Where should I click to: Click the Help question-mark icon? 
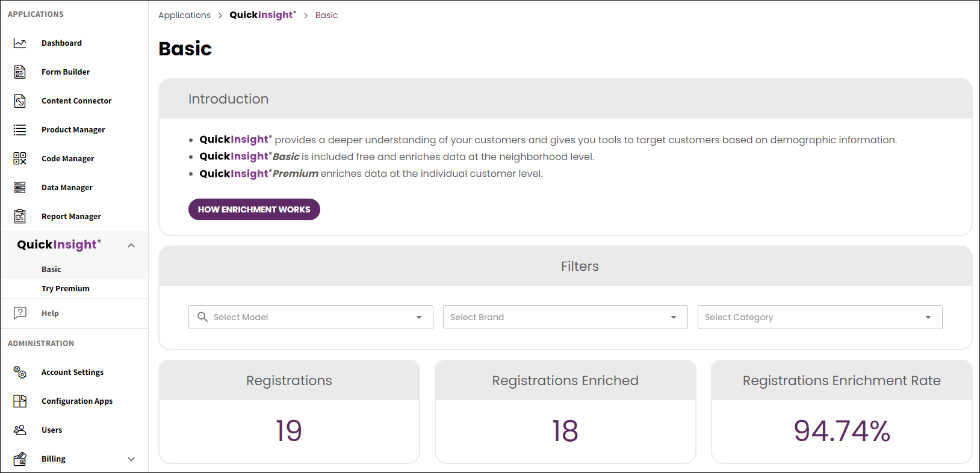[x=20, y=313]
